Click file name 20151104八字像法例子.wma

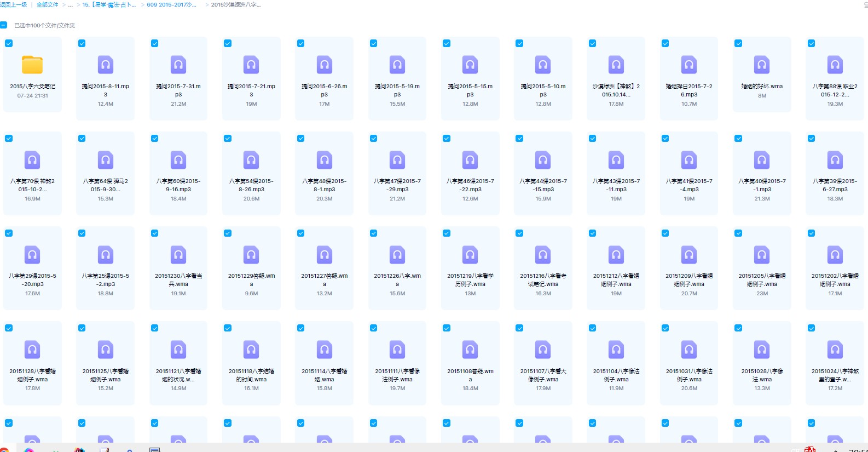[x=616, y=375]
